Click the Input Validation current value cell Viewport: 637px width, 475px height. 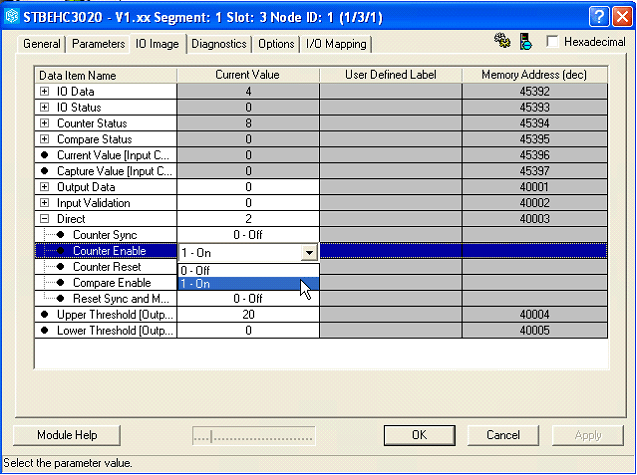[x=248, y=203]
